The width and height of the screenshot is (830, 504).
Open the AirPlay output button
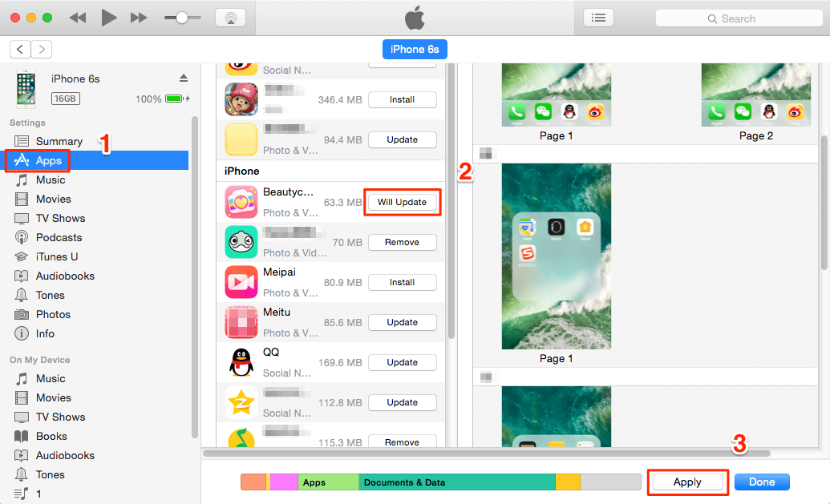tap(230, 18)
